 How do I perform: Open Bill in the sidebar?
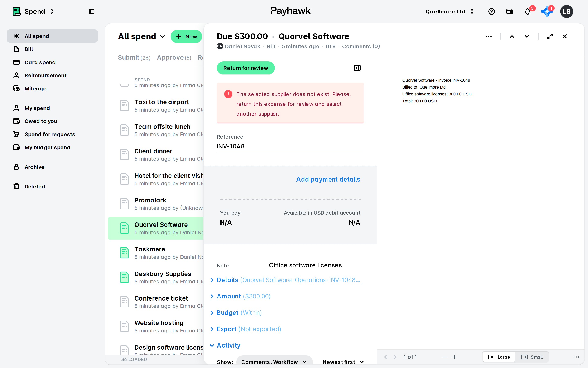[52, 49]
